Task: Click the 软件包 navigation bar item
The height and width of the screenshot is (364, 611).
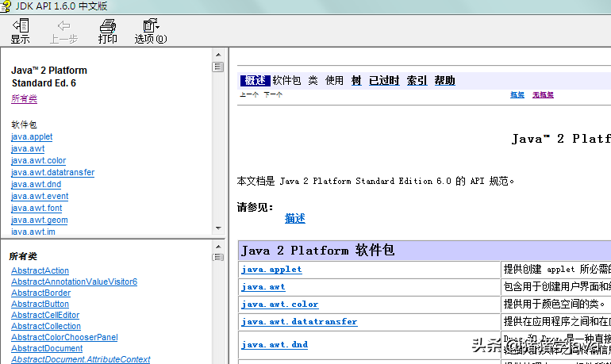Action: click(286, 81)
